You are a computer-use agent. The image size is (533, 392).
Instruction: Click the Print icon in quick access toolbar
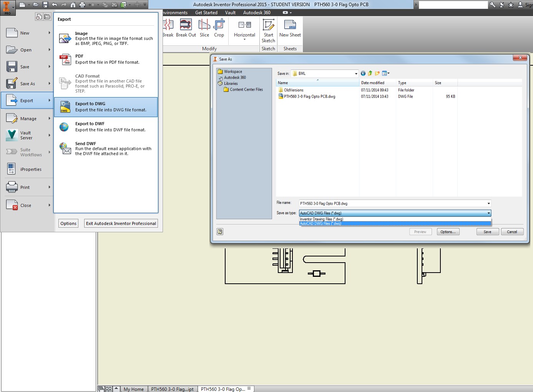pyautogui.click(x=82, y=5)
